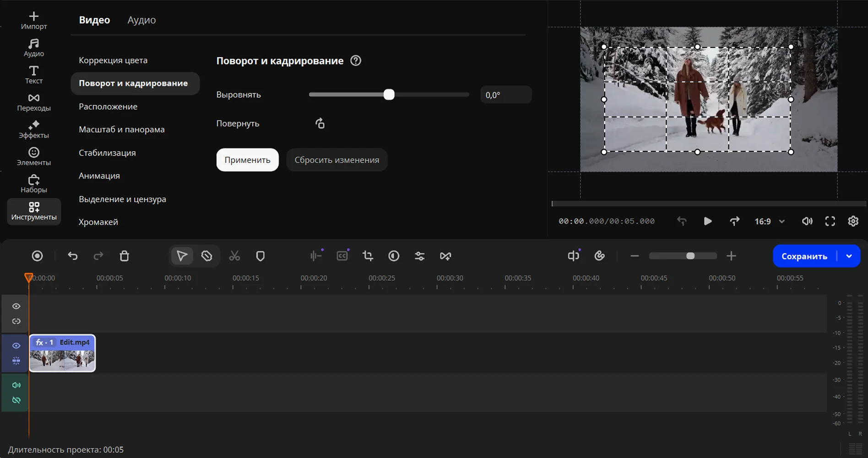Open player settings gear menu
The width and height of the screenshot is (868, 458).
(853, 221)
